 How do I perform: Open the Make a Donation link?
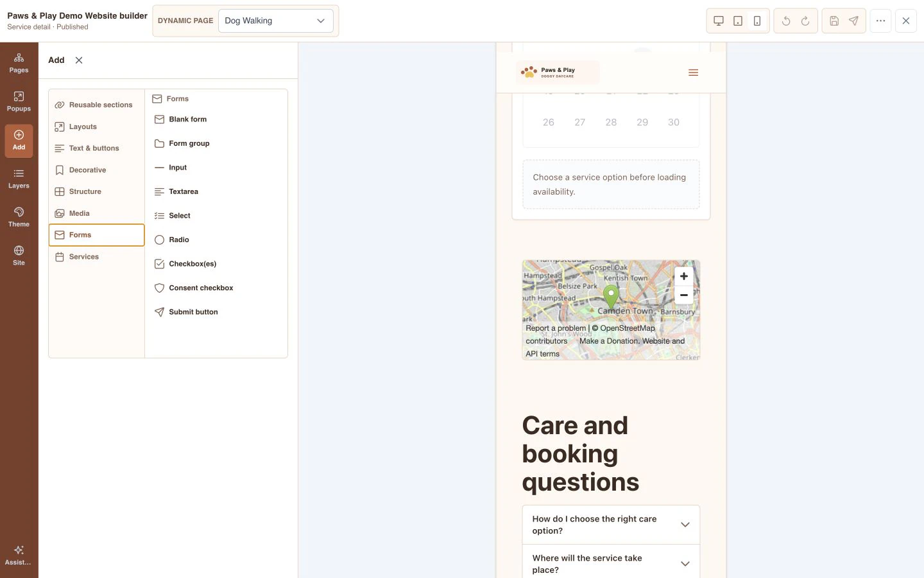pos(609,341)
